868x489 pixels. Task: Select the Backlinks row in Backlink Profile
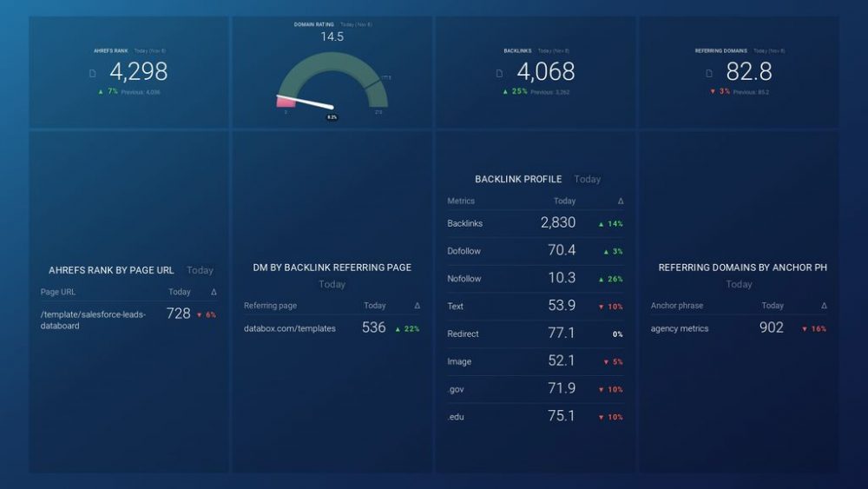pos(465,223)
